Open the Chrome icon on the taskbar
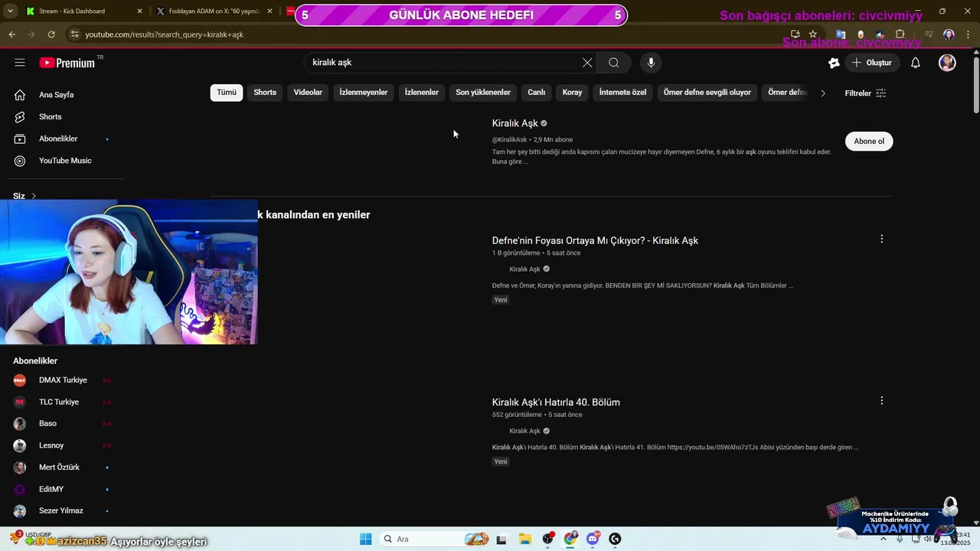This screenshot has width=980, height=551. (570, 539)
